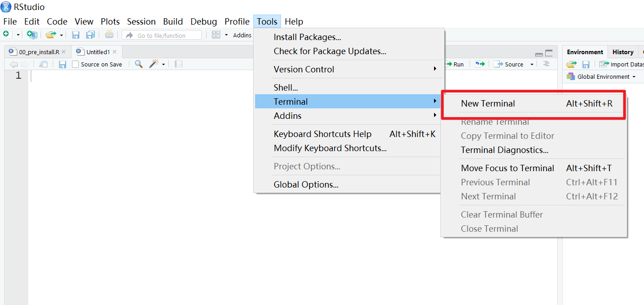
Task: Choose Shell... menu entry
Action: [348, 87]
